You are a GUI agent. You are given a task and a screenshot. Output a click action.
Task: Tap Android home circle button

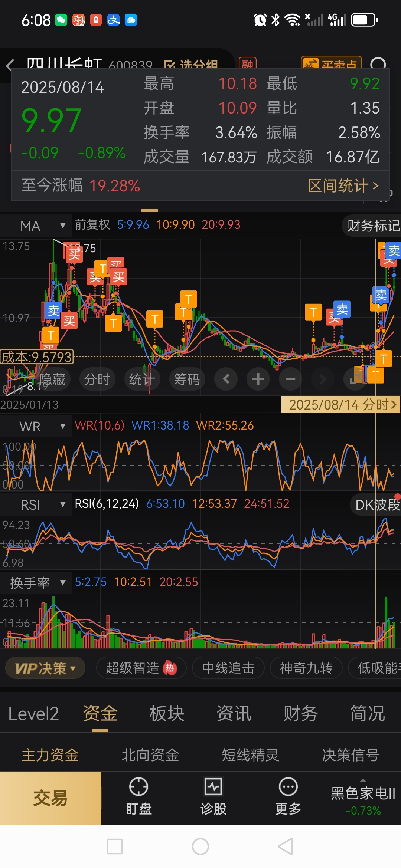(200, 846)
